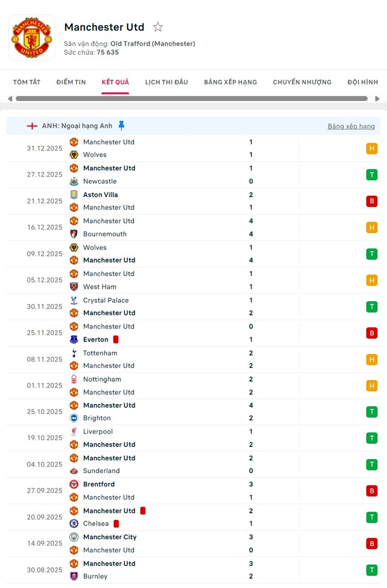Screen dimensions: 387x588
Task: Click the loss badge for the Aston Villa match
Action: [372, 201]
